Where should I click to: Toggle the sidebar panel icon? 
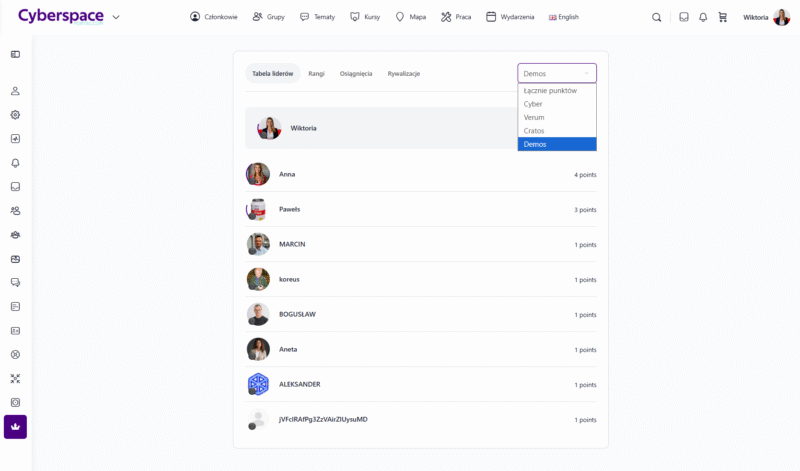15,54
